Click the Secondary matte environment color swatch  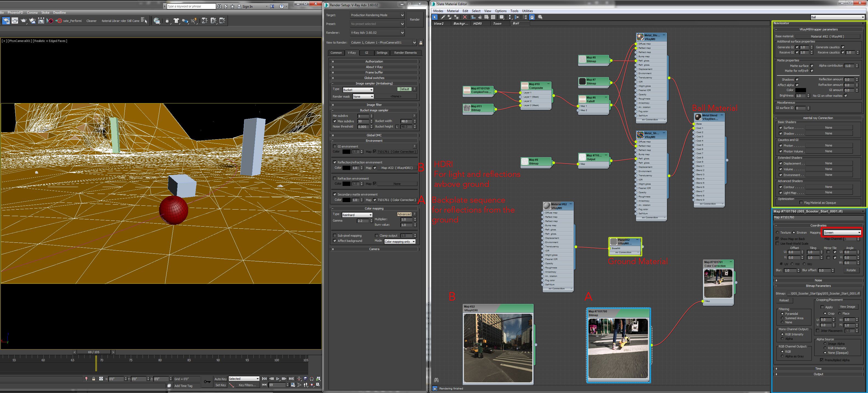(x=346, y=200)
